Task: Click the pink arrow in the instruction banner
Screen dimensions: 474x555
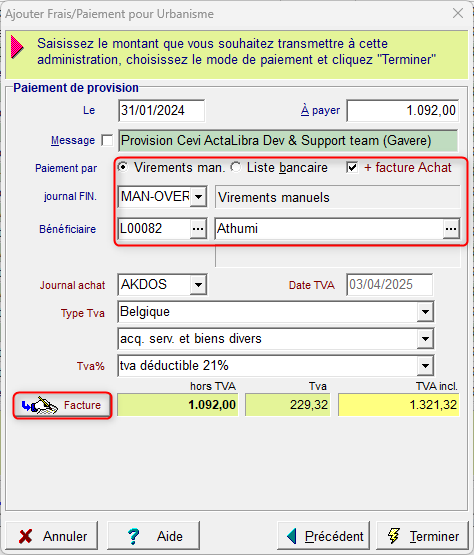Action: pos(17,46)
